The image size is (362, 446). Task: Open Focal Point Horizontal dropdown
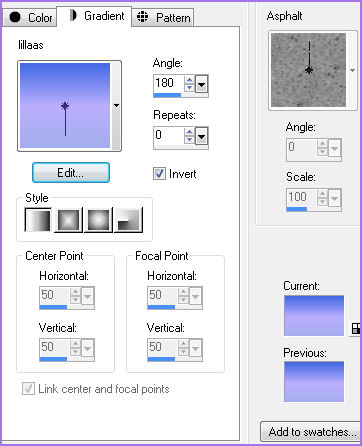click(196, 296)
